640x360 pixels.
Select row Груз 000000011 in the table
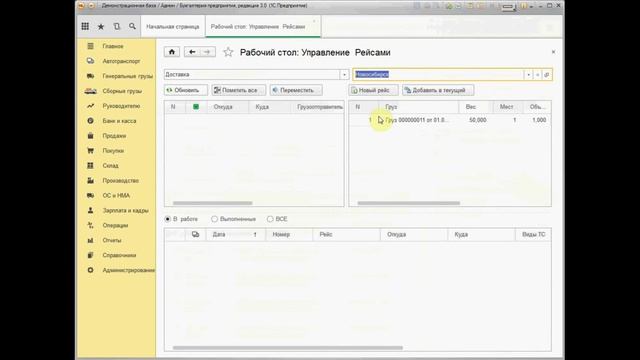[450, 120]
